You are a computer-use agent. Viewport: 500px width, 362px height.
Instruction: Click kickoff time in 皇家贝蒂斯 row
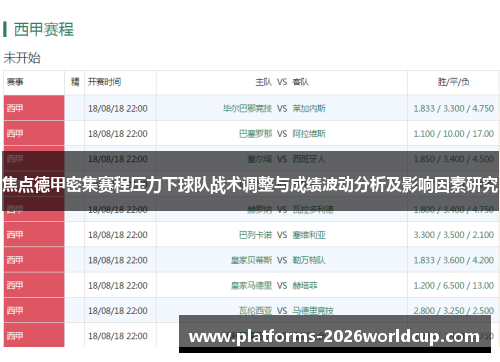tap(118, 260)
